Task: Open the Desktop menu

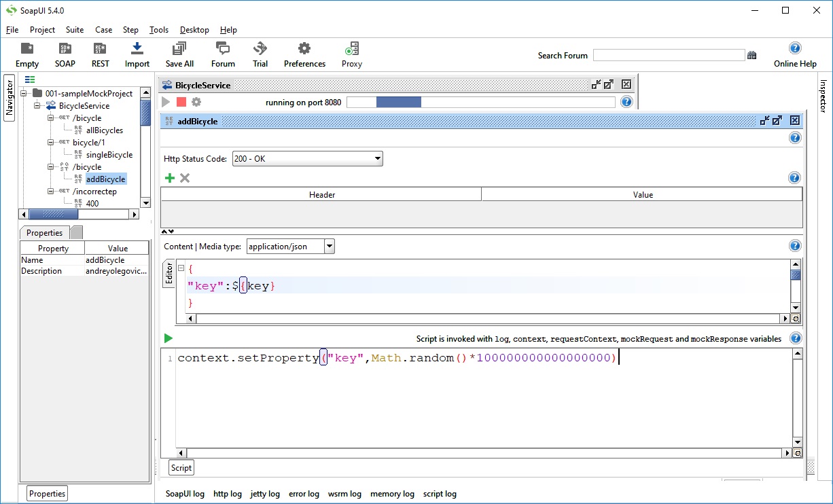Action: [x=194, y=30]
